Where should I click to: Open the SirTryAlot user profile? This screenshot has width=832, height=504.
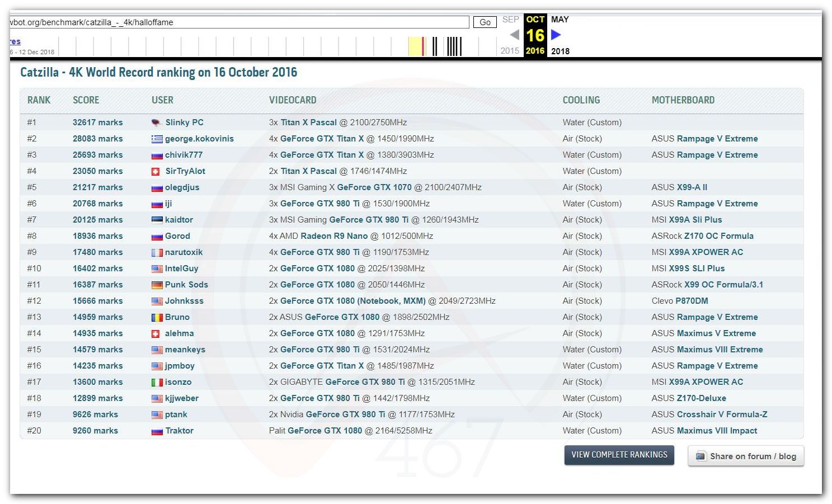tap(185, 171)
